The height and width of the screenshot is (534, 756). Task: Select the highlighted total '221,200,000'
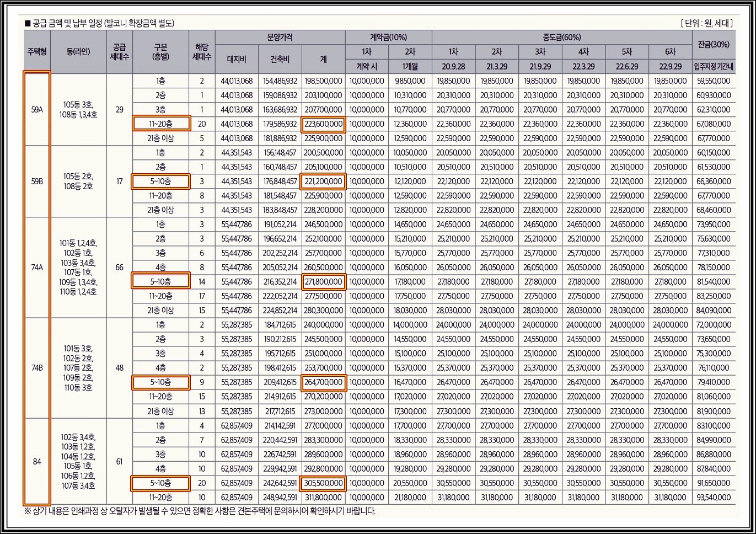click(x=324, y=181)
